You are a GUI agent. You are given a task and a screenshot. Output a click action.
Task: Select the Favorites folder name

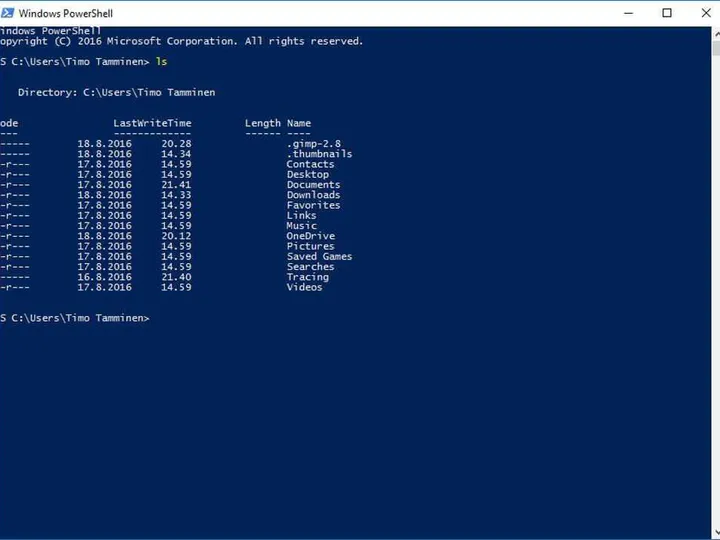click(x=314, y=205)
